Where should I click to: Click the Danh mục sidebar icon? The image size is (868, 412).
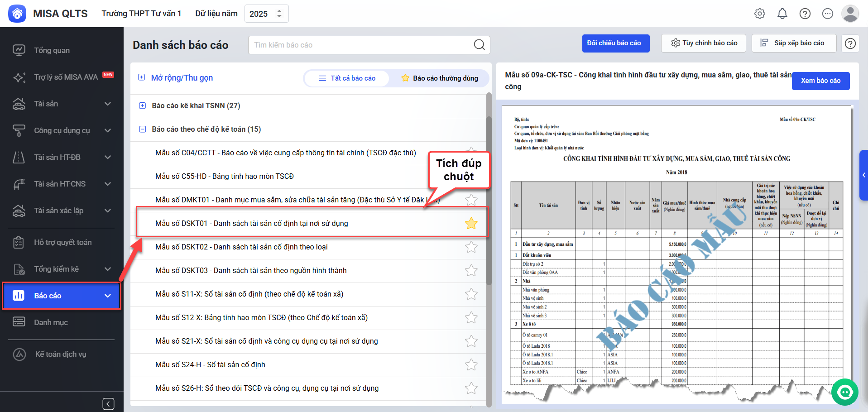pyautogui.click(x=19, y=322)
